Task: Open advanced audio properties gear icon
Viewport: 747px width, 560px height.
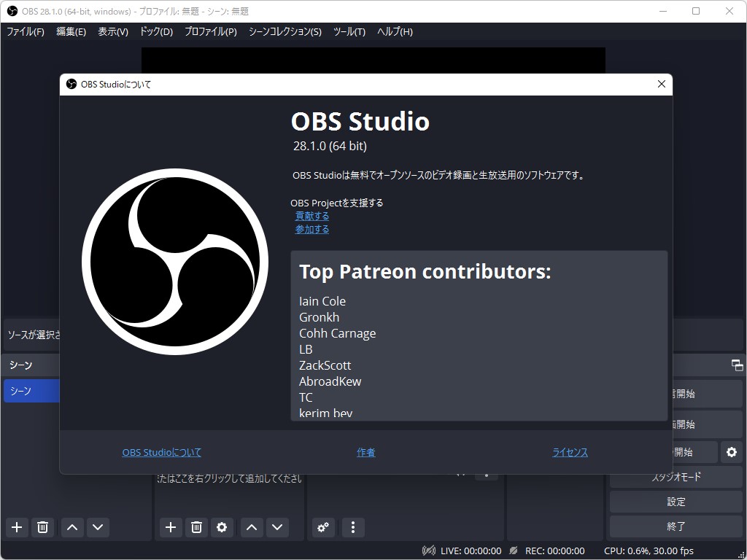Action: [323, 527]
